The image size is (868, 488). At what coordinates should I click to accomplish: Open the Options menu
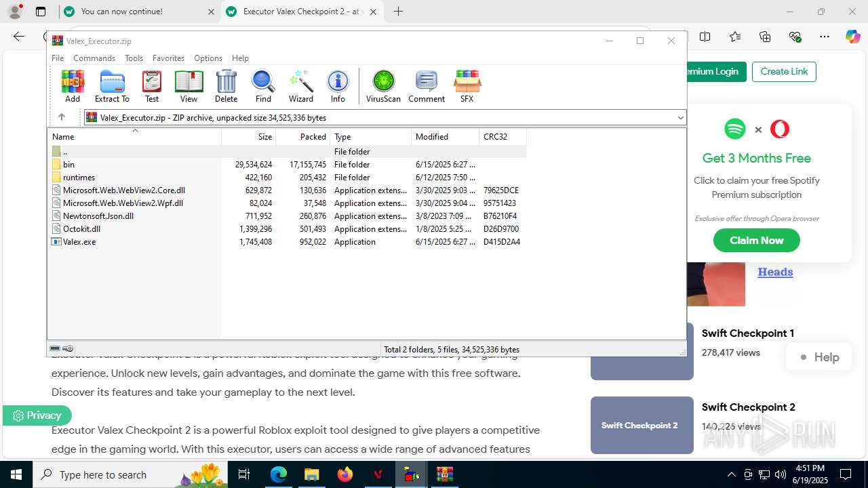(x=208, y=58)
